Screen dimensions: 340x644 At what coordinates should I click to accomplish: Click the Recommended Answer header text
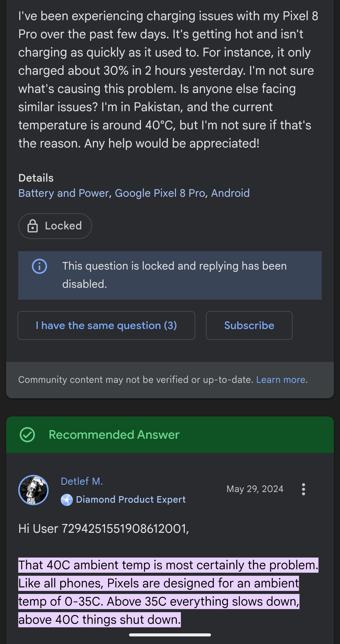[114, 435]
